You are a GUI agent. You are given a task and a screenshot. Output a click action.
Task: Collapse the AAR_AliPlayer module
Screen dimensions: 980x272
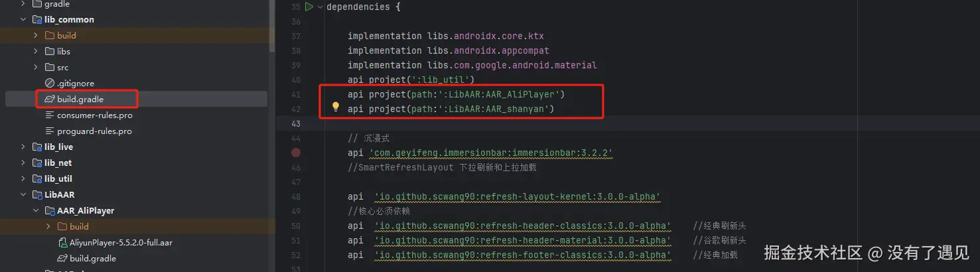tap(36, 210)
